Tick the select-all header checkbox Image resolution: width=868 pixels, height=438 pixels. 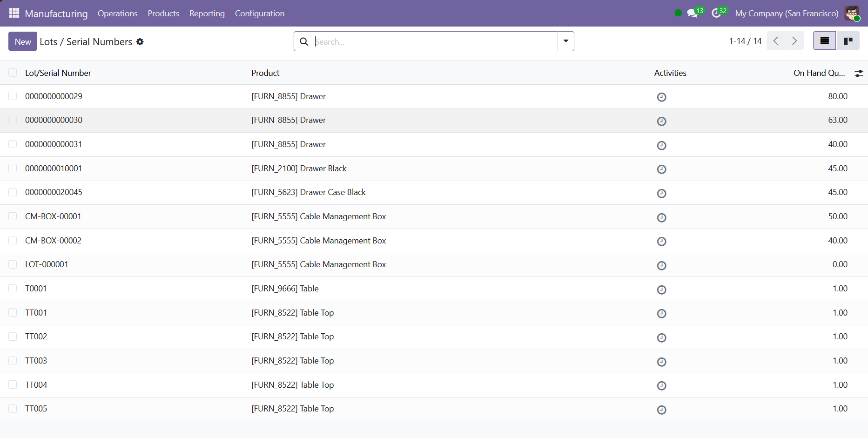13,73
